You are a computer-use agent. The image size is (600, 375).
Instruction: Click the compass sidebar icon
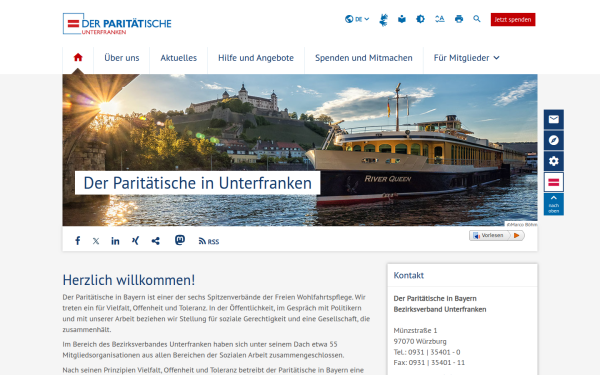click(x=554, y=140)
